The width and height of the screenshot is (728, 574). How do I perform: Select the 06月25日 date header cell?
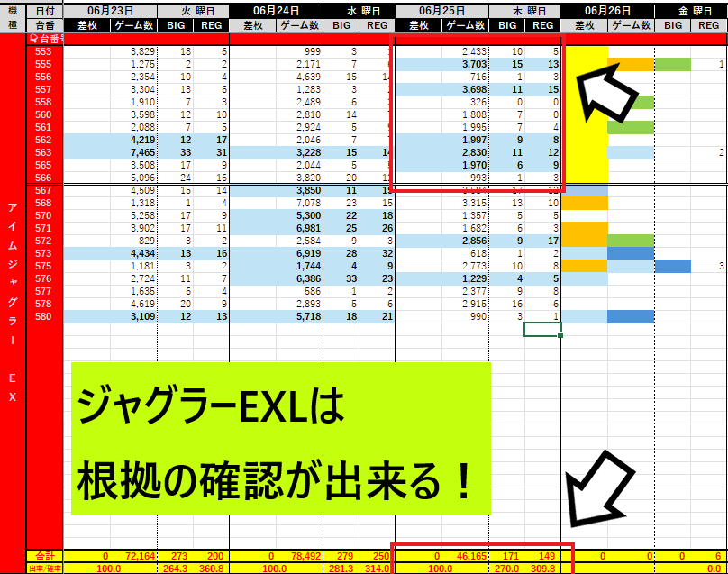(x=442, y=11)
